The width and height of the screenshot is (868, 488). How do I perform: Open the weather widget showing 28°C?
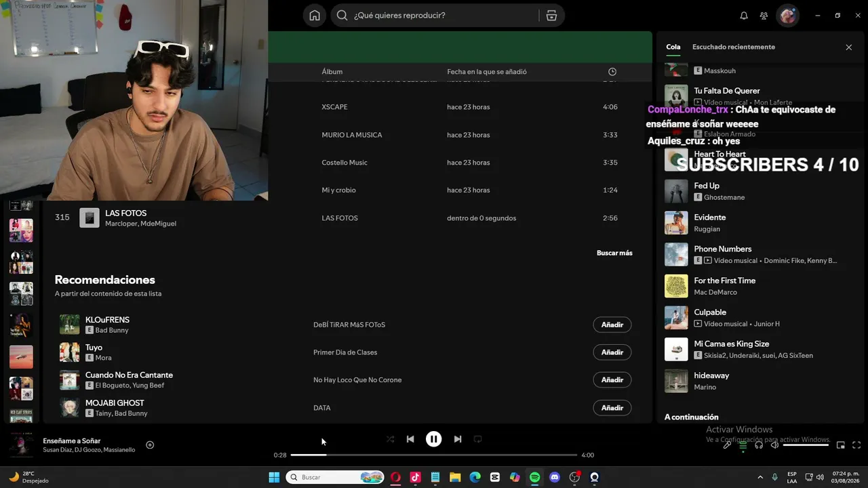[x=28, y=477]
